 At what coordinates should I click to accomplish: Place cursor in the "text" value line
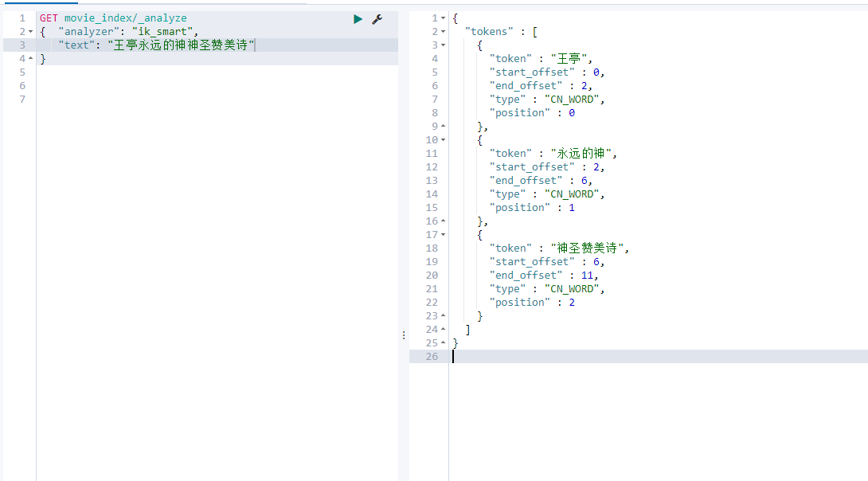pos(157,45)
